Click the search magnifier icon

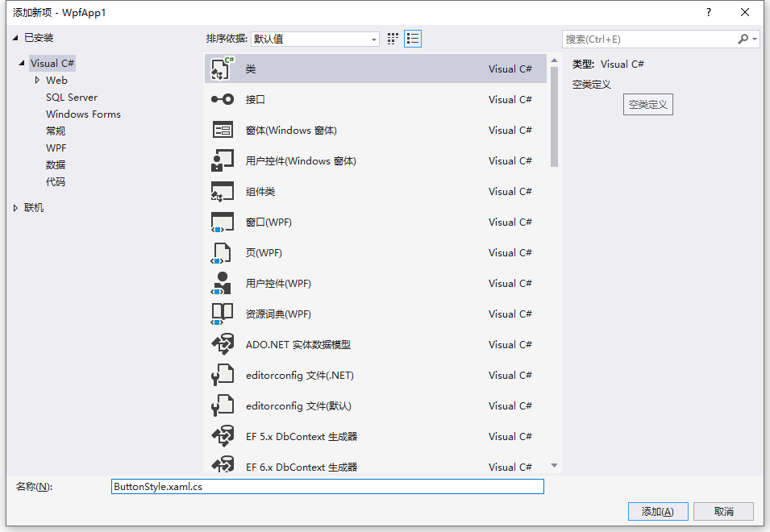coord(743,39)
